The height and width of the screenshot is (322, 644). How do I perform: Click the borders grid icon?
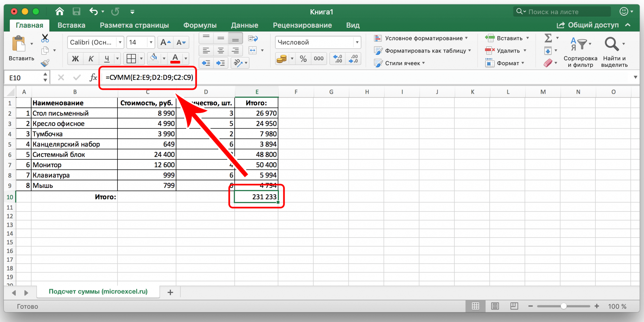click(x=131, y=59)
